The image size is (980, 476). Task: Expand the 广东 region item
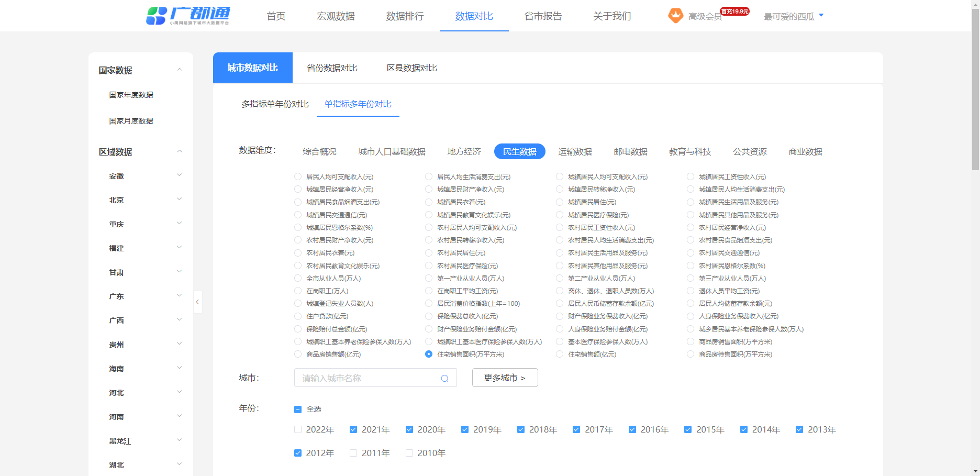(180, 296)
